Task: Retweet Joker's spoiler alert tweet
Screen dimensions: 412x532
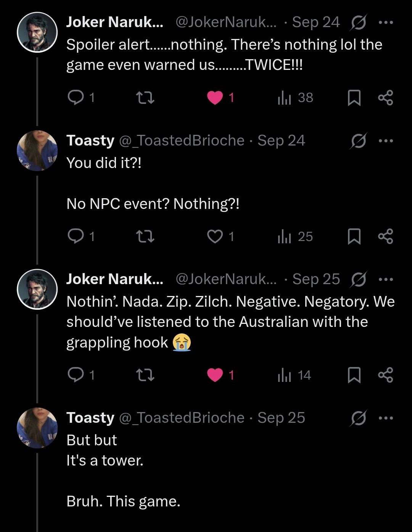Action: pos(145,98)
